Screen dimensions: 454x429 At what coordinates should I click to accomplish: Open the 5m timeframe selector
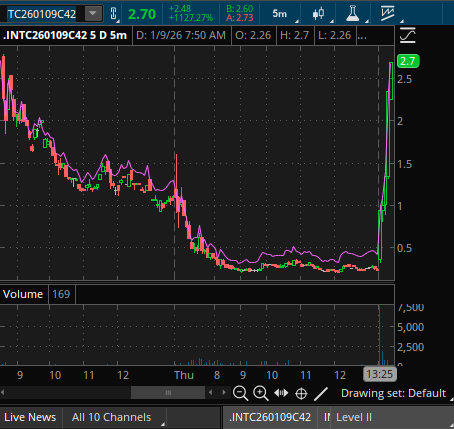click(280, 14)
